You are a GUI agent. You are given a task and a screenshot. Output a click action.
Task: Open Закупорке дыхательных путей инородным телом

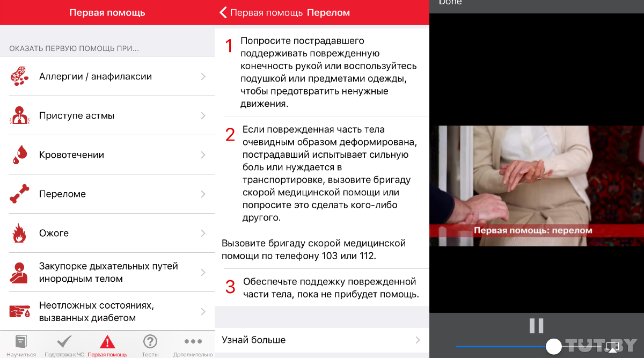point(108,272)
